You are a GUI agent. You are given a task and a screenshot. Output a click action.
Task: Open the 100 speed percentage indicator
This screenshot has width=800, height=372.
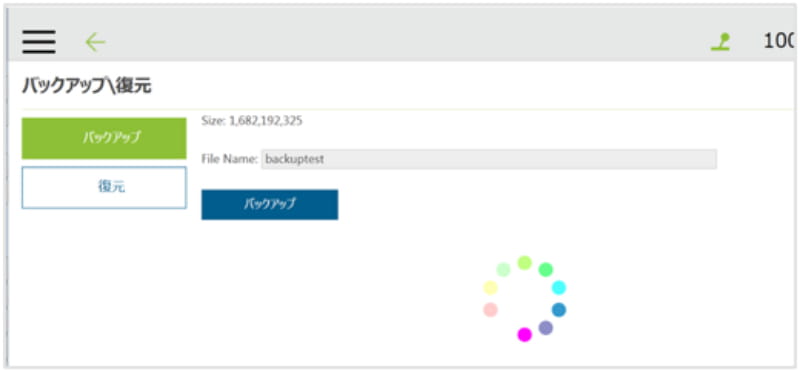(780, 42)
